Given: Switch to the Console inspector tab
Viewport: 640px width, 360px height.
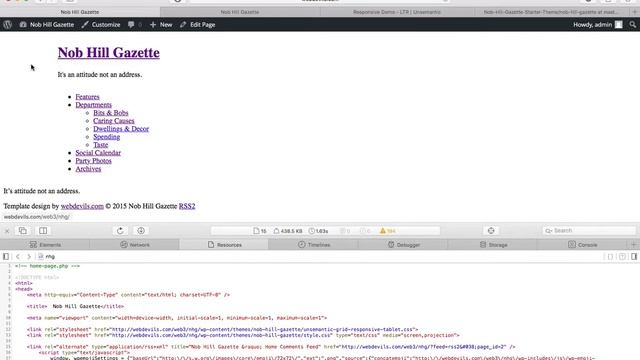Looking at the screenshot, I should click(x=582, y=245).
